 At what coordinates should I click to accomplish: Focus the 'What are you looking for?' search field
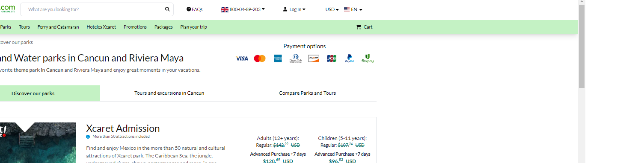[92, 9]
